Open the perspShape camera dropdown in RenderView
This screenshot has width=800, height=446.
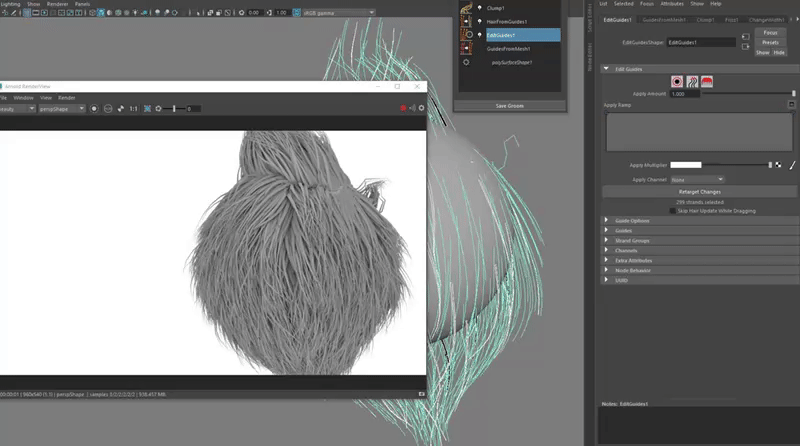click(x=62, y=109)
